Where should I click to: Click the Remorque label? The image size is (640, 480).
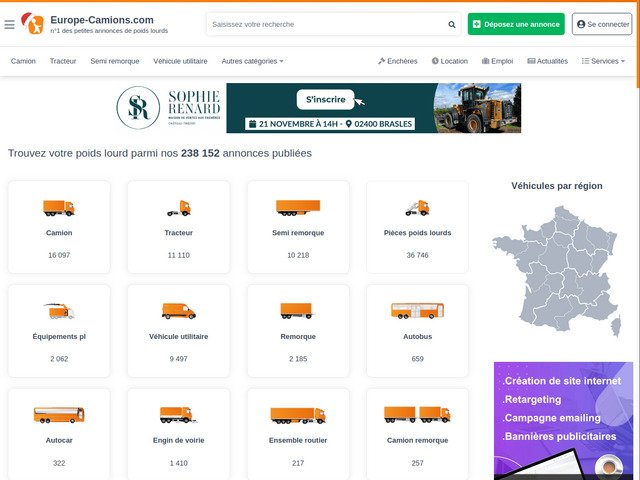pyautogui.click(x=298, y=337)
